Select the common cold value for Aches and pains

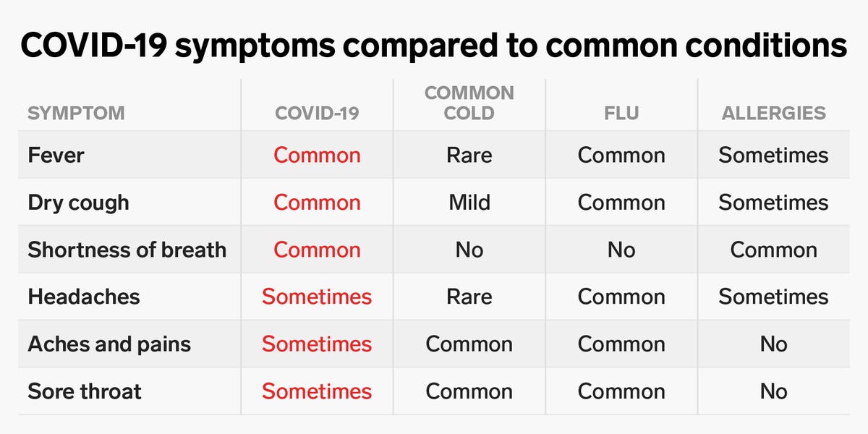(x=469, y=344)
